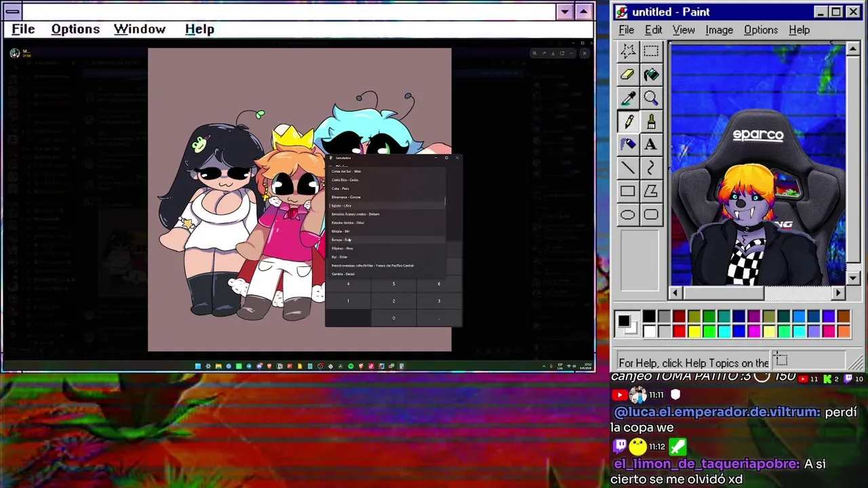Open the Help menu in Paint

(799, 30)
